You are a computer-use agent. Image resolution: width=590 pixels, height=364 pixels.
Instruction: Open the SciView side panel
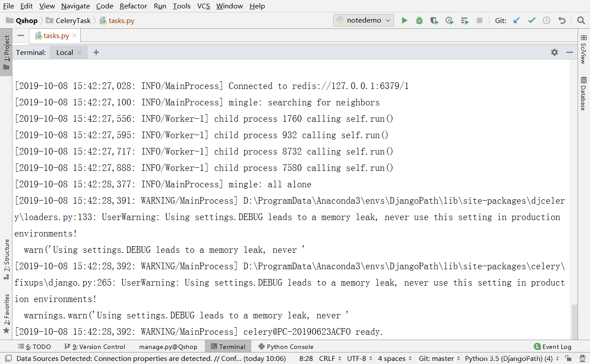coord(584,49)
